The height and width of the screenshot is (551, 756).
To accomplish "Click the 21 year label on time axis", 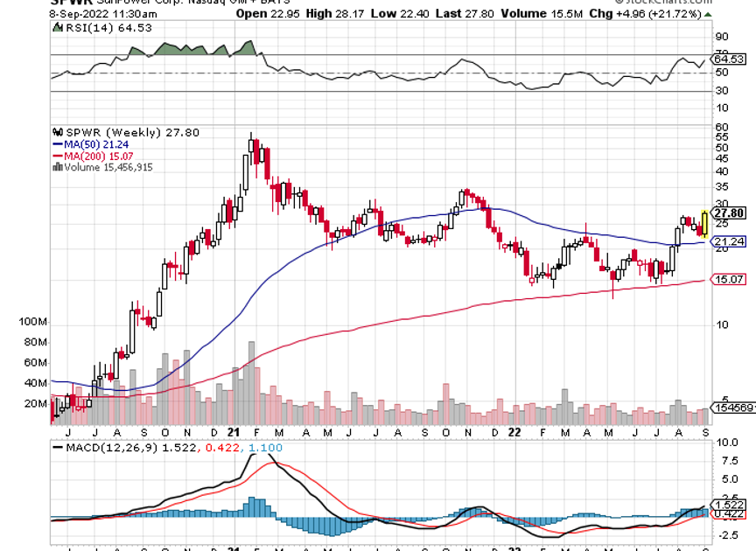I will coord(234,432).
